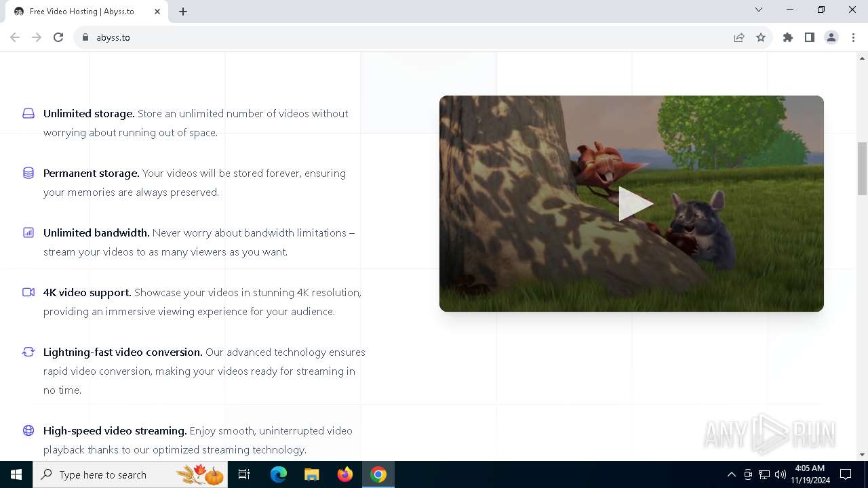
Task: Open File Explorer from the taskbar
Action: tap(311, 474)
